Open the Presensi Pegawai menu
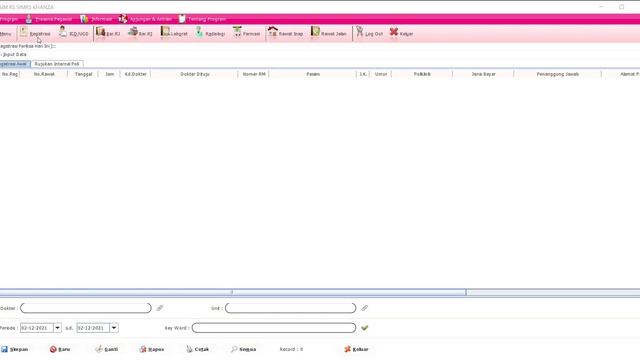The height and width of the screenshot is (360, 640). [x=49, y=19]
